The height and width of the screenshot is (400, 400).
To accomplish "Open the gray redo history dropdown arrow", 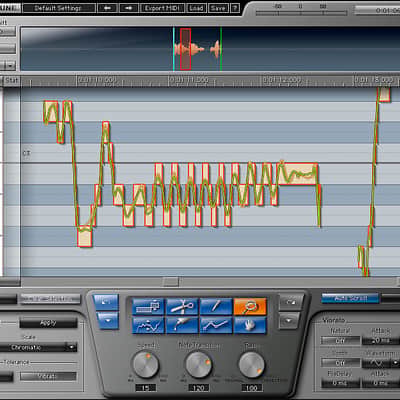I will click(289, 320).
